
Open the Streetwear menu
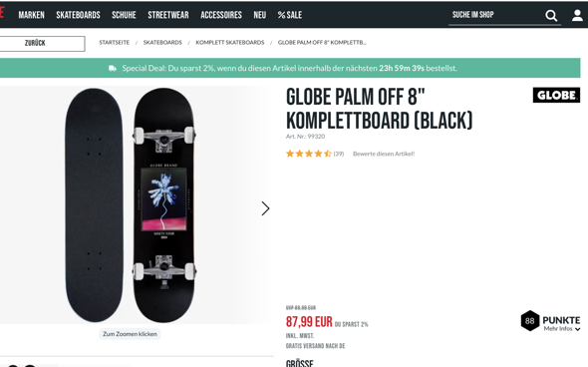point(168,15)
